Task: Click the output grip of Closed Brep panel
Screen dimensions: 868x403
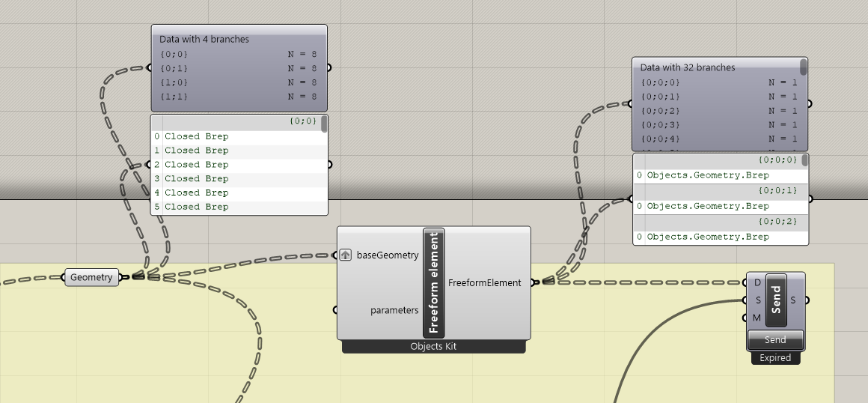Action: 330,165
